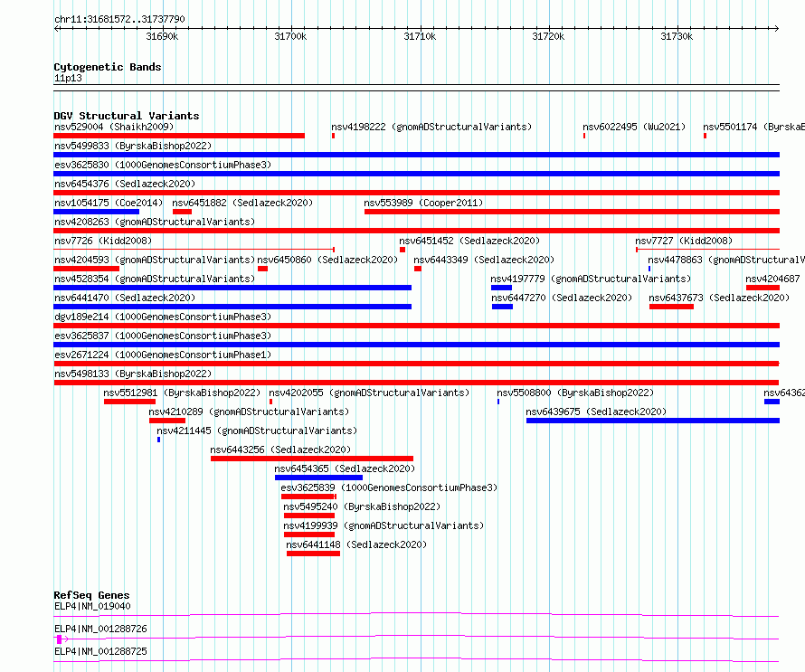Screen dimensions: 805x672
Task: Click esv2671224 (1000GenomesConsortiumPhase1) label
Action: 163,355
